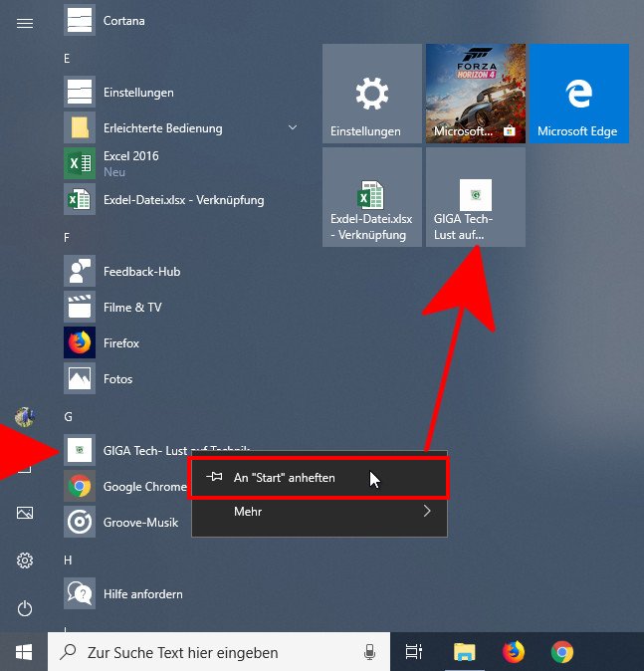Open Groove-Musik app icon
The image size is (644, 671).
(80, 522)
